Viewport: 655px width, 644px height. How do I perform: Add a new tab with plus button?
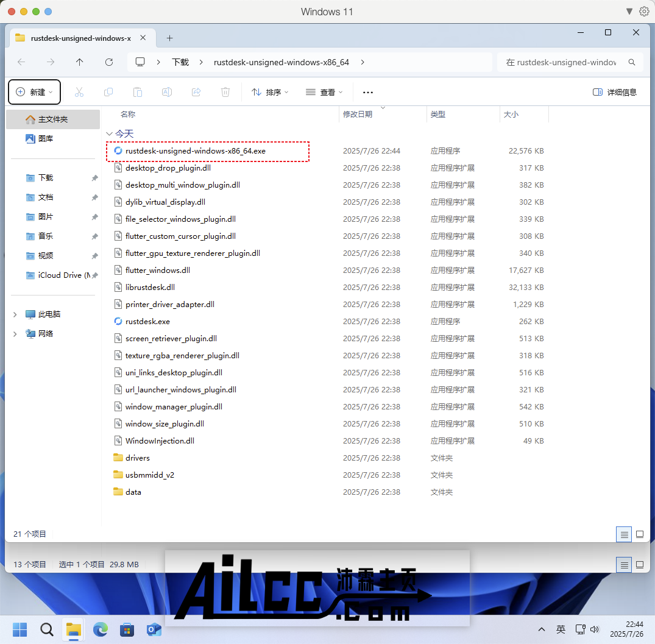click(x=169, y=38)
